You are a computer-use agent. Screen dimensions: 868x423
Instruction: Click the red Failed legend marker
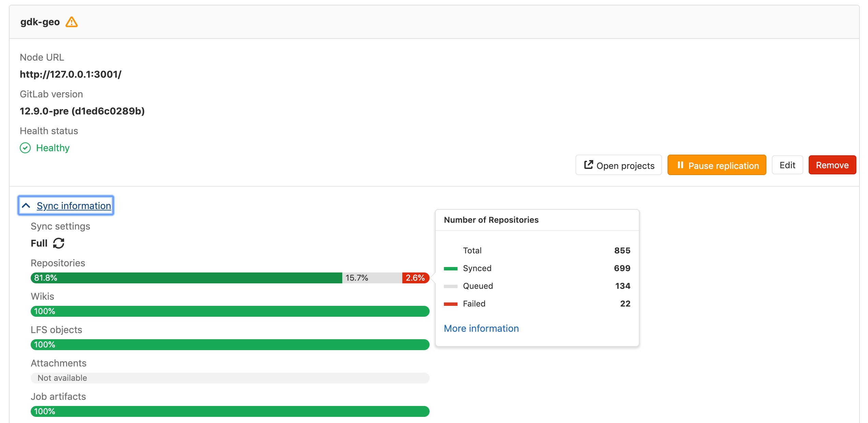tap(451, 304)
